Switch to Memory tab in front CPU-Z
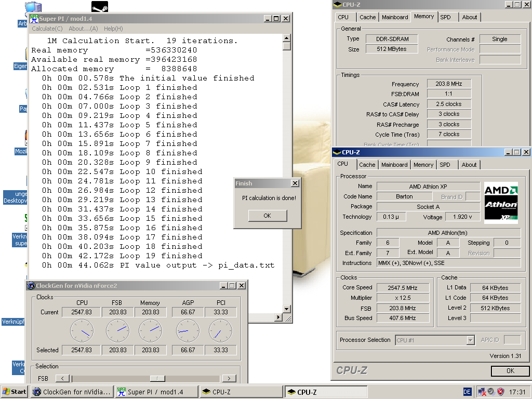The image size is (532, 399). (423, 165)
